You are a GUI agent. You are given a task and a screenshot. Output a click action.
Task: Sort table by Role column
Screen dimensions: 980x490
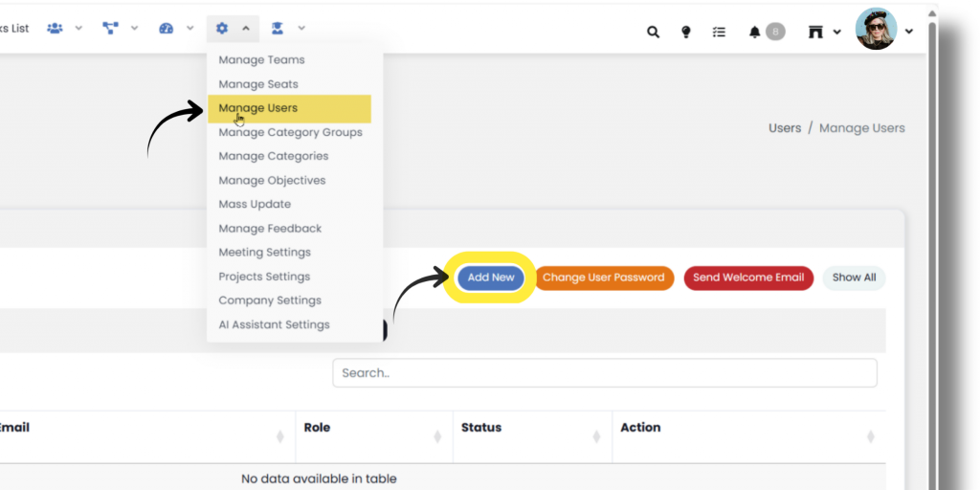pyautogui.click(x=437, y=436)
